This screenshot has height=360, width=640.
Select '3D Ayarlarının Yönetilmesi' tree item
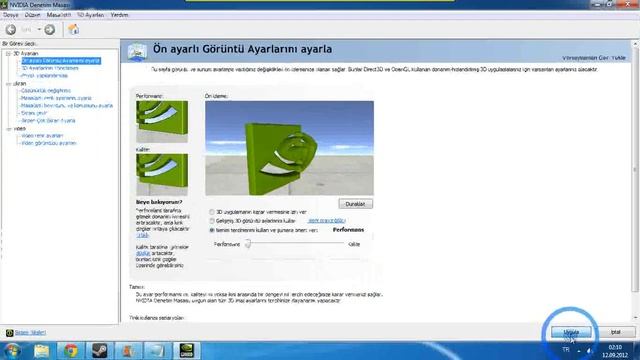click(50, 68)
